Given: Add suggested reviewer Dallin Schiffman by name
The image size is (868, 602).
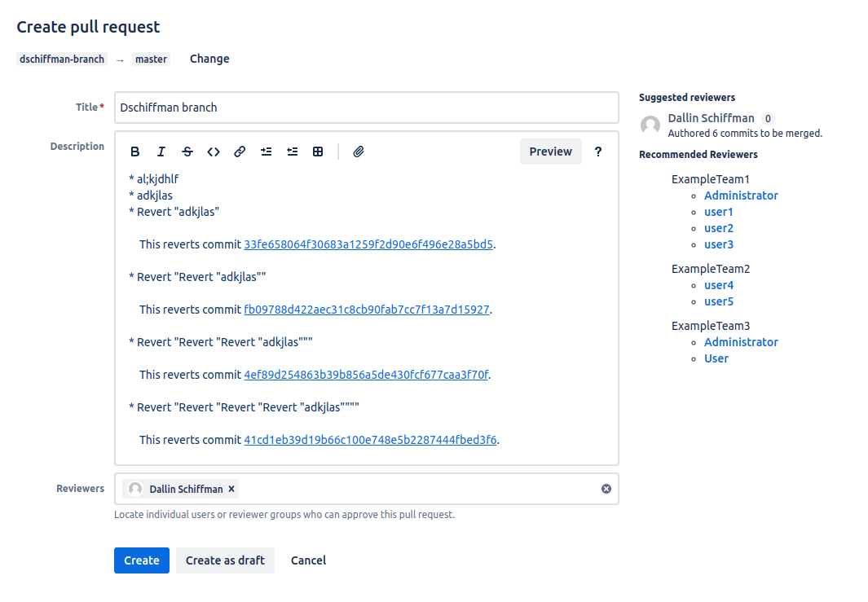Looking at the screenshot, I should click(711, 118).
